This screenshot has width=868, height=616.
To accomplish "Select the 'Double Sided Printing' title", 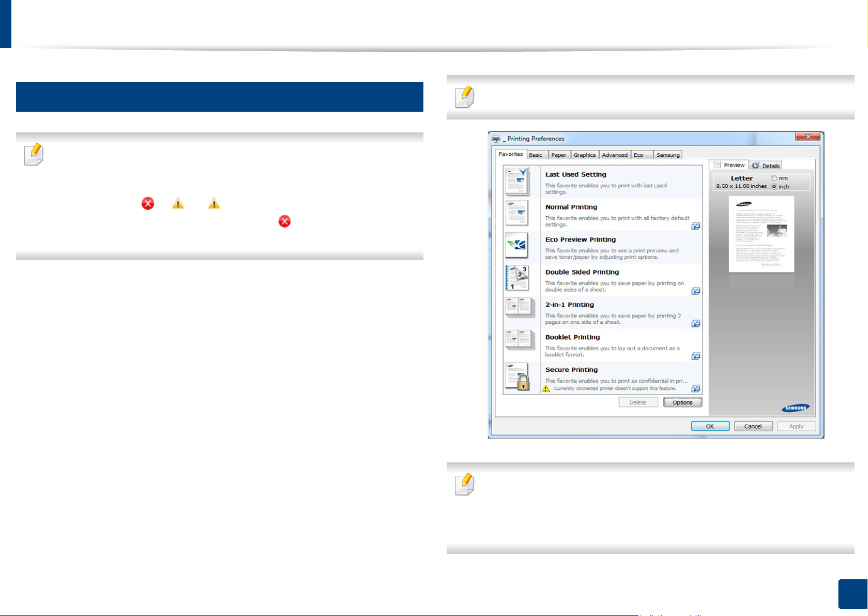I will pyautogui.click(x=582, y=272).
